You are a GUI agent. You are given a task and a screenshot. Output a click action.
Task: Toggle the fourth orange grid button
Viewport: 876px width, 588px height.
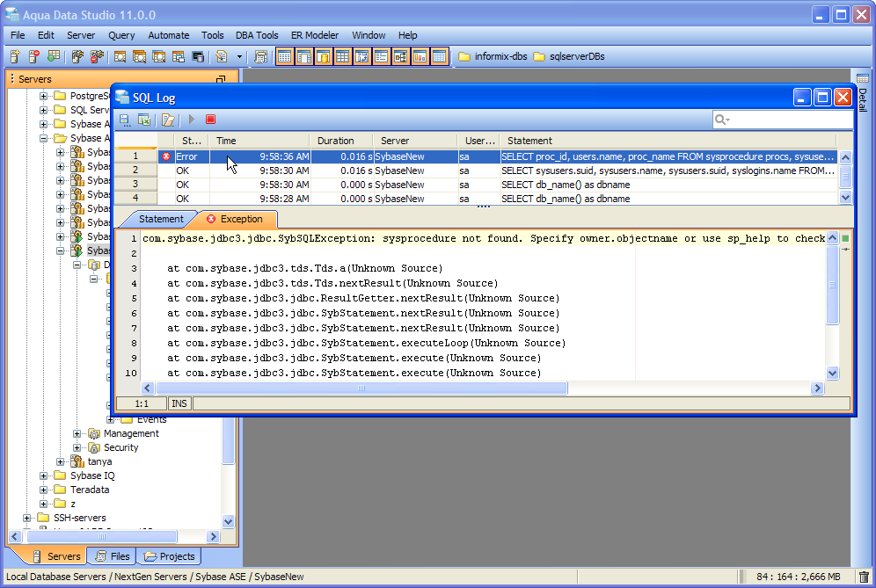[x=342, y=56]
